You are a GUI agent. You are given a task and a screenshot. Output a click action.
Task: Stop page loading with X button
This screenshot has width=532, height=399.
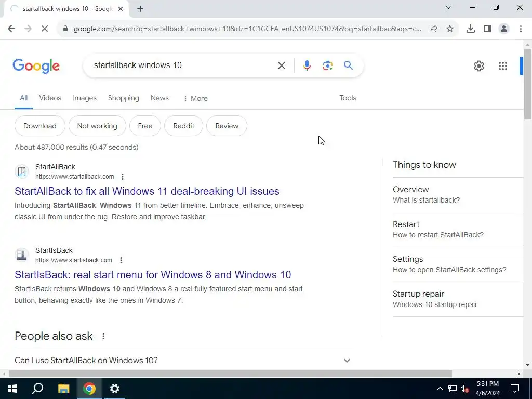coord(45,29)
